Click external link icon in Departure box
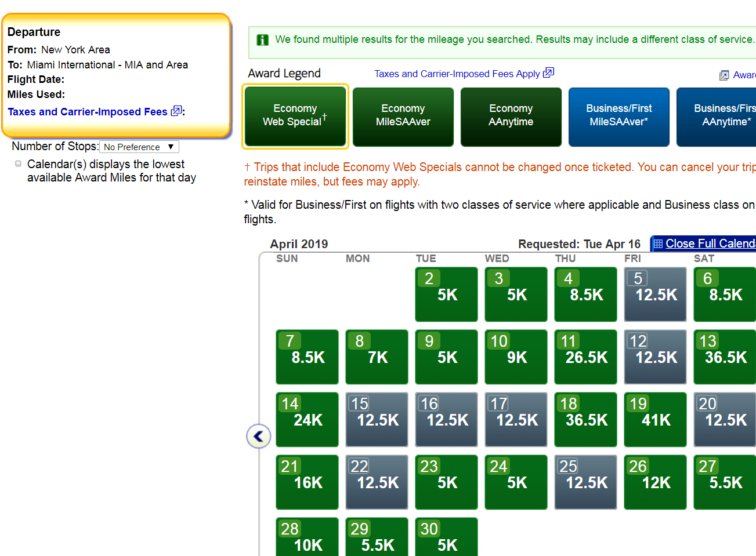The height and width of the screenshot is (556, 756). 176,111
